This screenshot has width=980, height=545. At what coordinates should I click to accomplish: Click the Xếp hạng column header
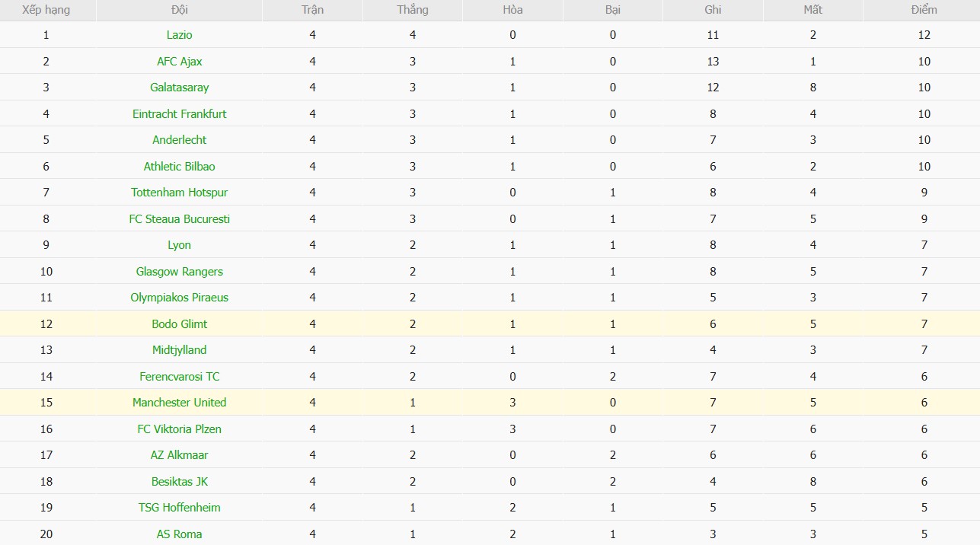tap(46, 10)
